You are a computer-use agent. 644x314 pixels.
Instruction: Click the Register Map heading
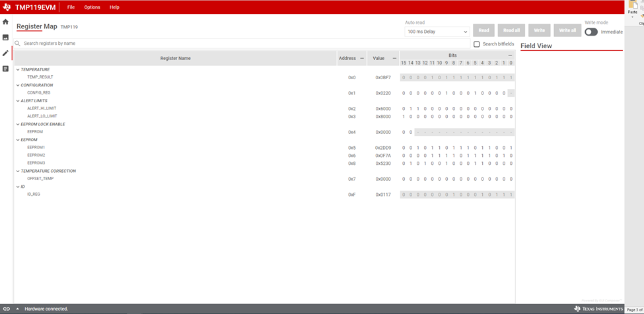point(36,26)
